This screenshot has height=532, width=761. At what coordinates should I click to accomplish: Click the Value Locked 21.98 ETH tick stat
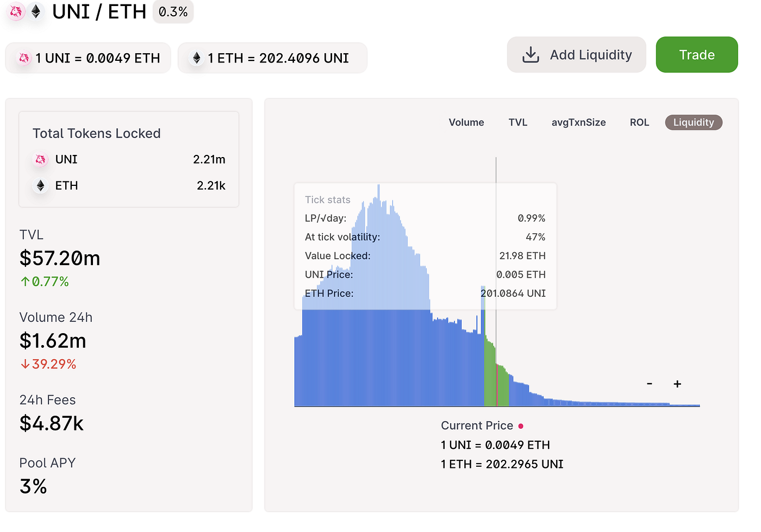click(x=425, y=255)
